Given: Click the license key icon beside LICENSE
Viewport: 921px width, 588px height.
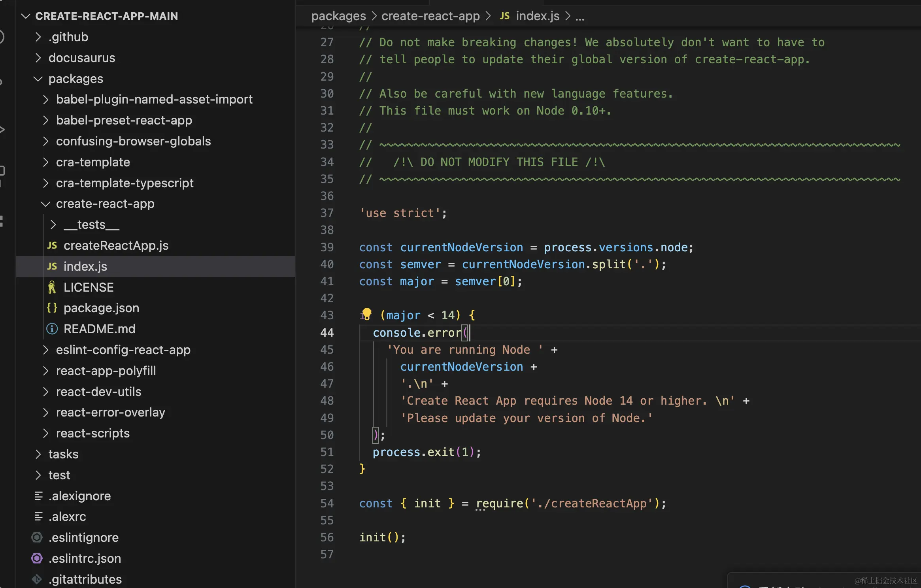Looking at the screenshot, I should tap(52, 287).
